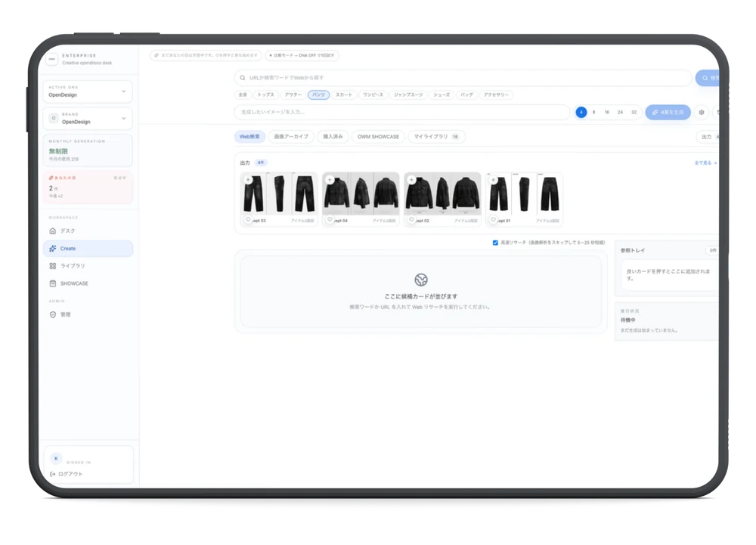
Task: Click the Create sparkle icon in sidebar
Action: point(53,249)
